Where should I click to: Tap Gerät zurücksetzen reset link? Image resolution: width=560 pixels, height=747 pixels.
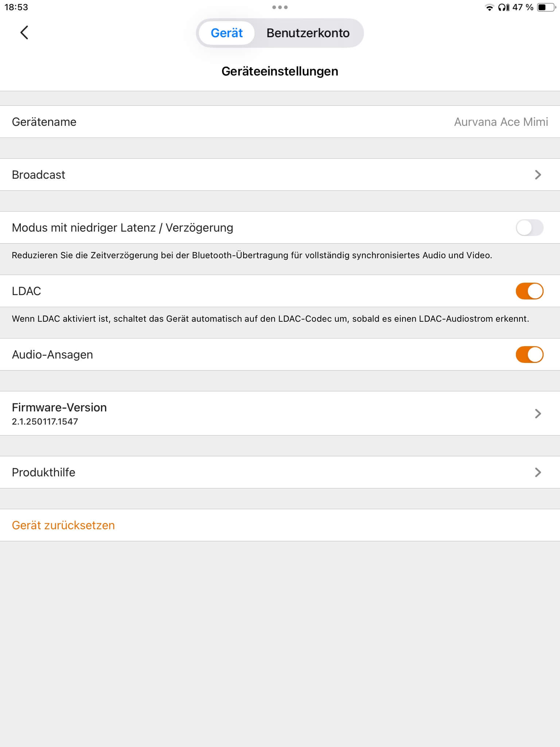tap(63, 525)
